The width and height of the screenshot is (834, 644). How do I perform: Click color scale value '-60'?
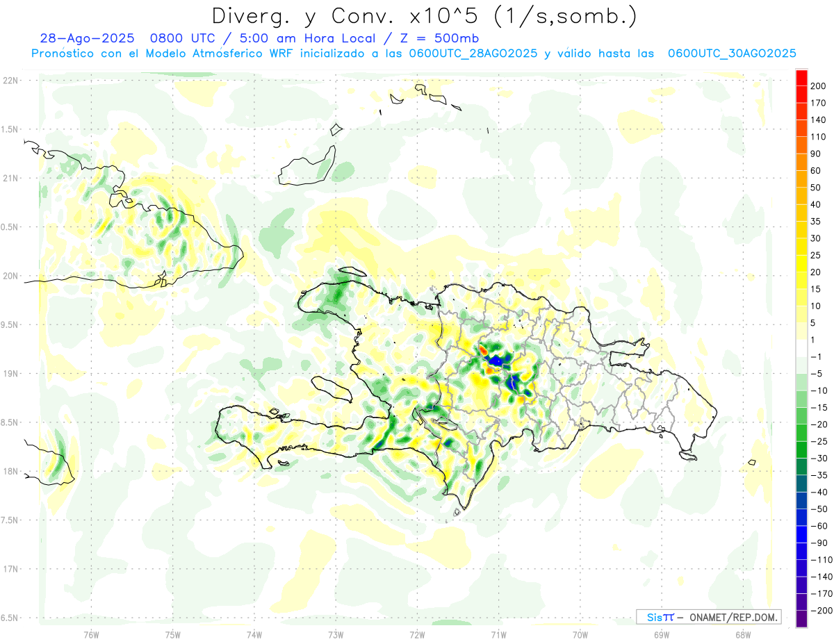coord(819,526)
